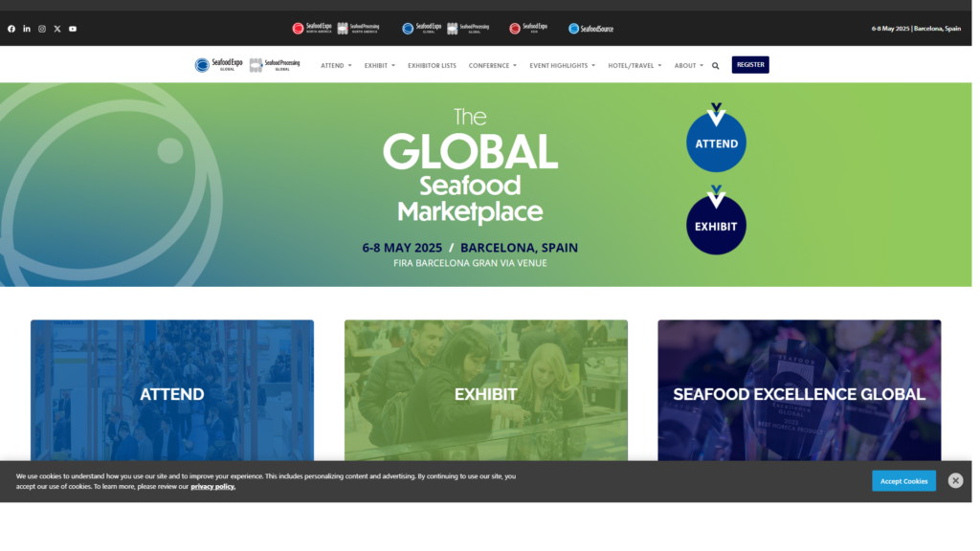
Task: Open the Exhibit image card
Action: 486,391
